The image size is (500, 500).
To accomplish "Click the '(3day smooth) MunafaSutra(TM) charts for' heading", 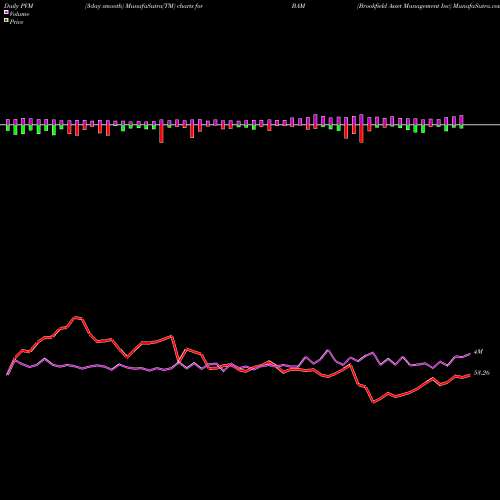I will coord(144,6).
